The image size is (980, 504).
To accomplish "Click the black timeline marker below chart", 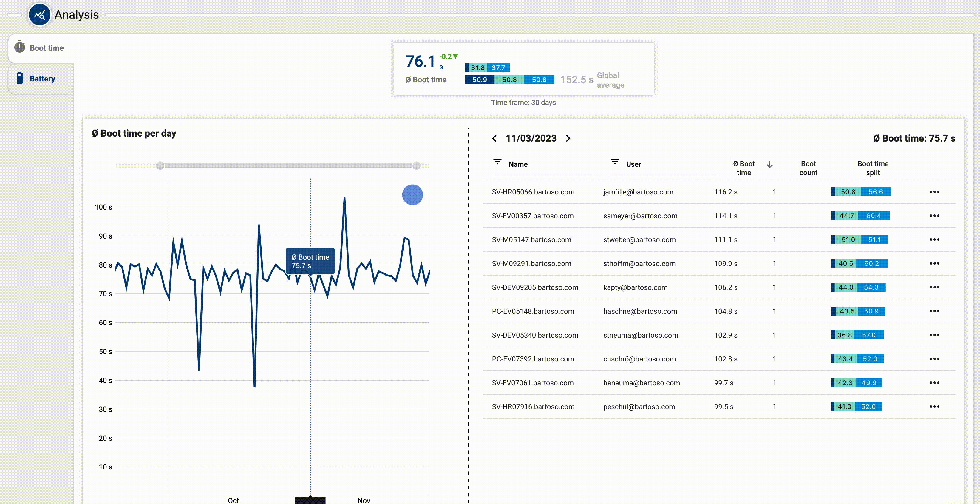I will point(310,500).
